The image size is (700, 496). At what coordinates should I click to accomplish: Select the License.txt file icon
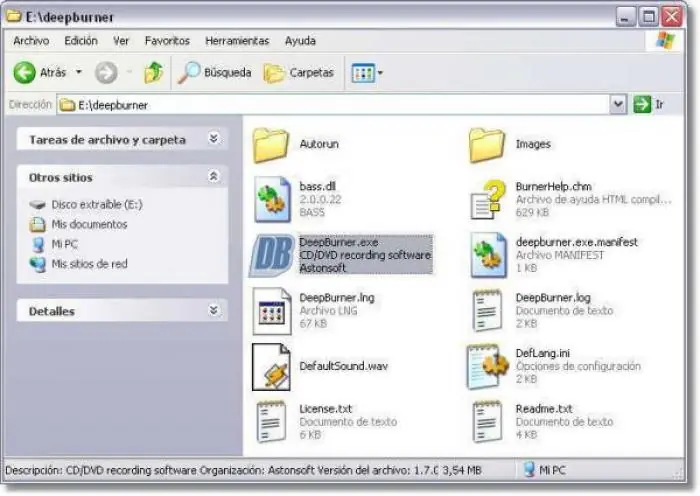pyautogui.click(x=271, y=422)
